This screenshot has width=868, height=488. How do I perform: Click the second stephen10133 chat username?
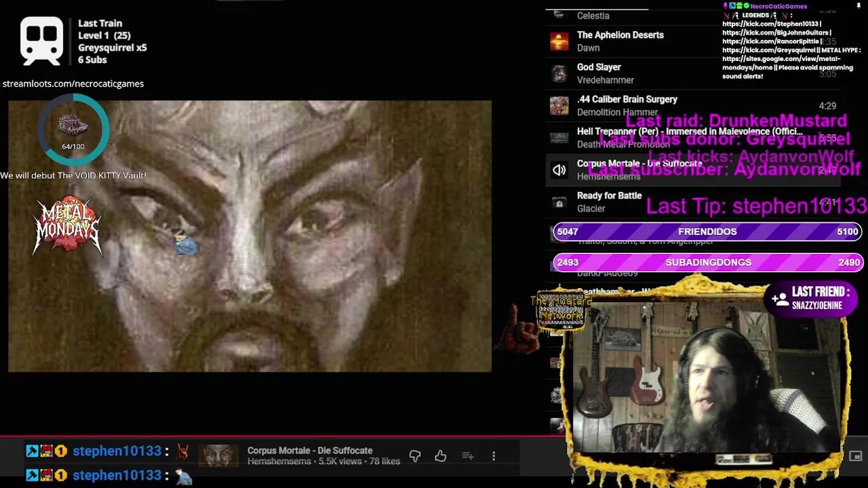(117, 476)
